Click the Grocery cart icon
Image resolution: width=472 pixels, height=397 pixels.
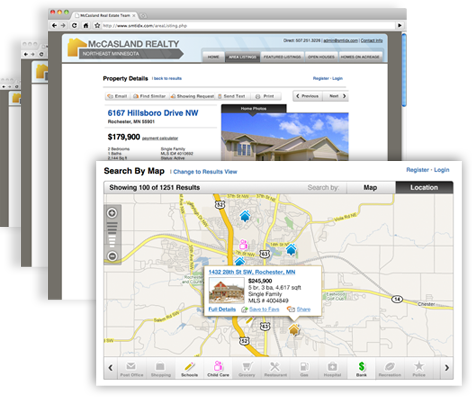click(x=247, y=366)
